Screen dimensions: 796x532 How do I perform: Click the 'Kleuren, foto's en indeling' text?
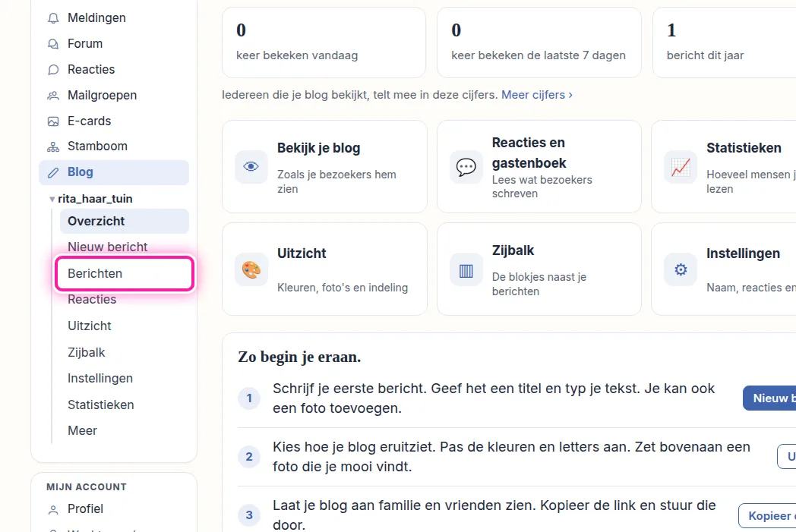click(x=342, y=288)
